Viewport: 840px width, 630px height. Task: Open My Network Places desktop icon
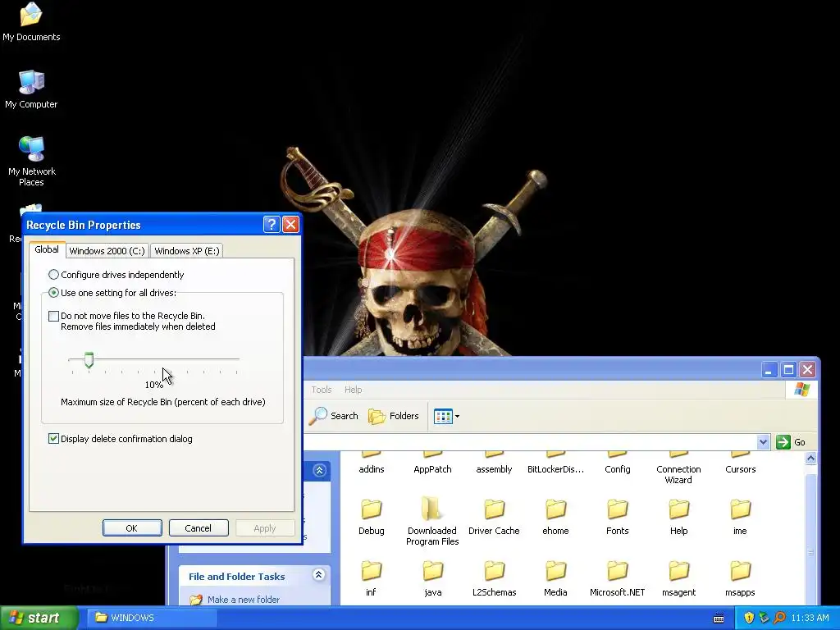(31, 161)
